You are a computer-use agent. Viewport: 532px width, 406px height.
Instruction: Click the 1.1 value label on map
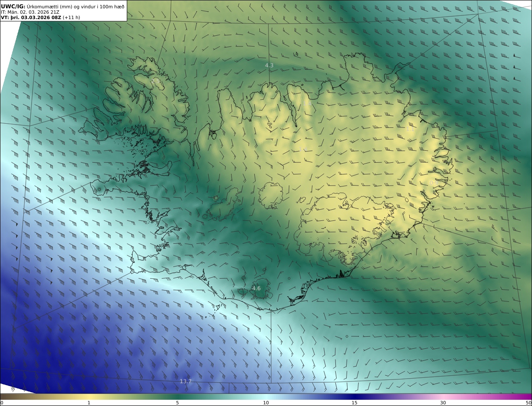pyautogui.click(x=410, y=129)
